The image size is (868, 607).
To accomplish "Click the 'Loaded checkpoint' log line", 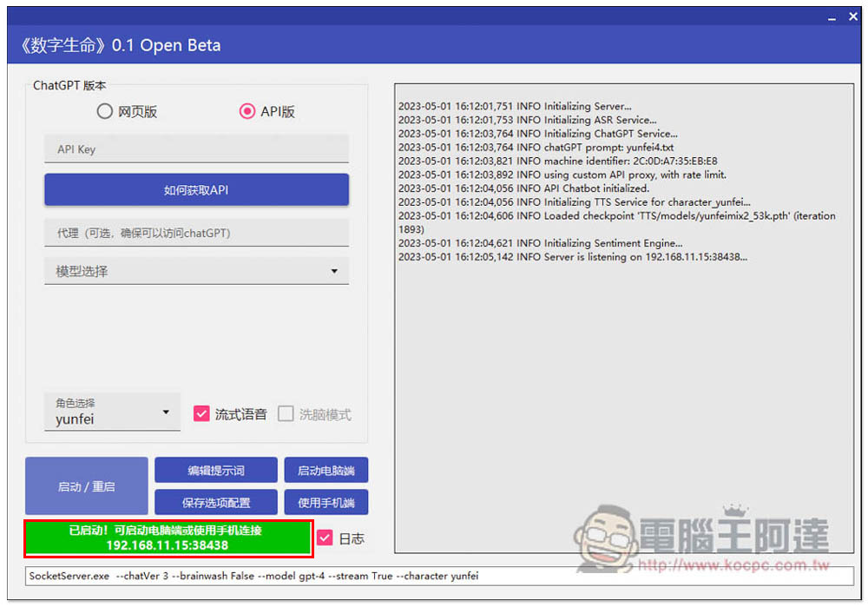I will [617, 222].
